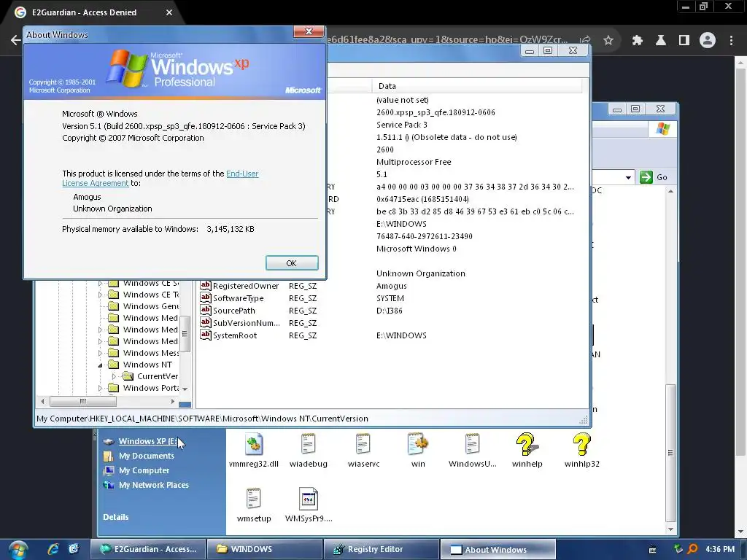Open the vmmreg32.dll file icon
Image resolution: width=747 pixels, height=560 pixels.
click(x=253, y=450)
